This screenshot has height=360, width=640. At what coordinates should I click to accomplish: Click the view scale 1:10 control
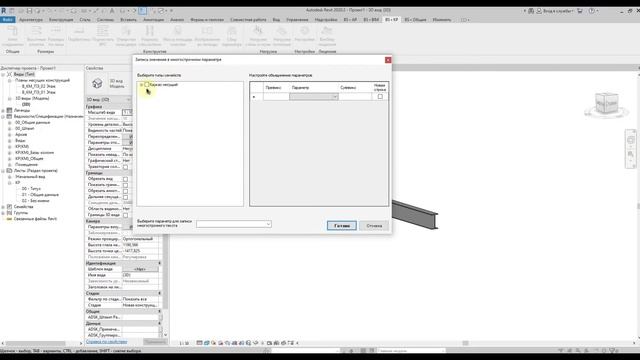click(184, 343)
